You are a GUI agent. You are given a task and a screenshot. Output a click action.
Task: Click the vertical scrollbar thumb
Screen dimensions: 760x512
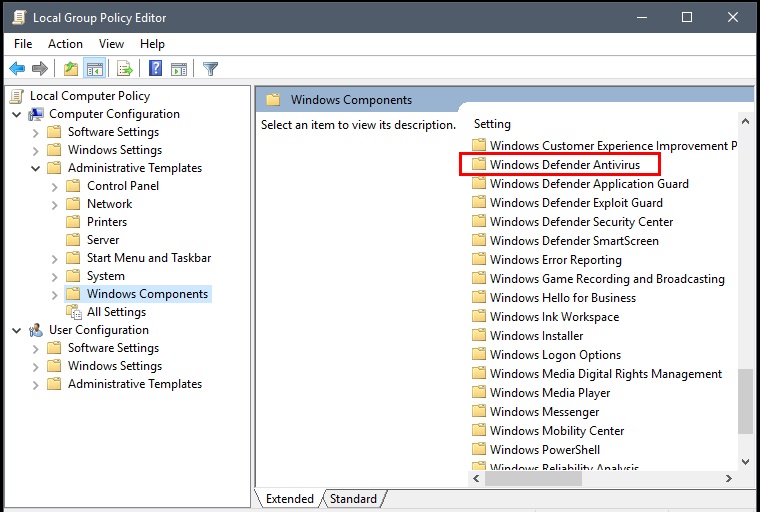coord(745,401)
